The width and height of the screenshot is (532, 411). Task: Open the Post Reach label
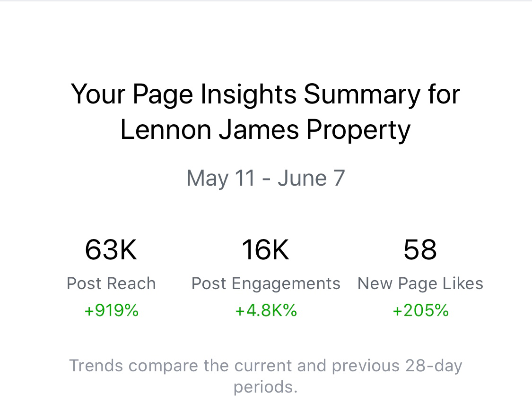tap(111, 283)
